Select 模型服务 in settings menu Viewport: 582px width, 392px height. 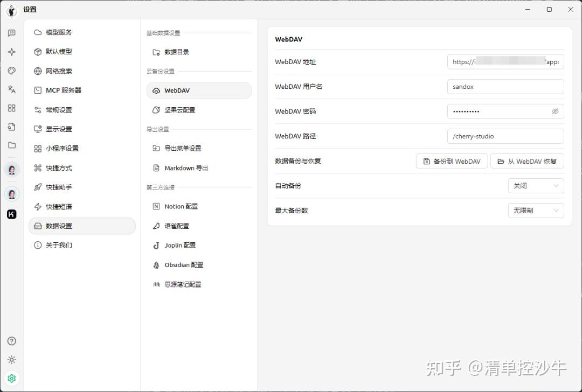point(82,32)
